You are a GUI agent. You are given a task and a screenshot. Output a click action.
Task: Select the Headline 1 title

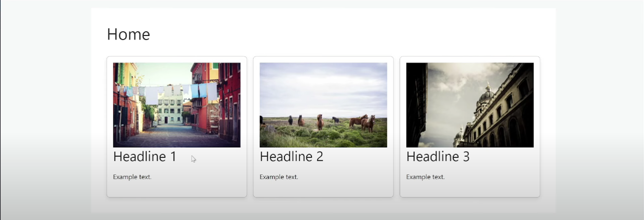tap(145, 157)
